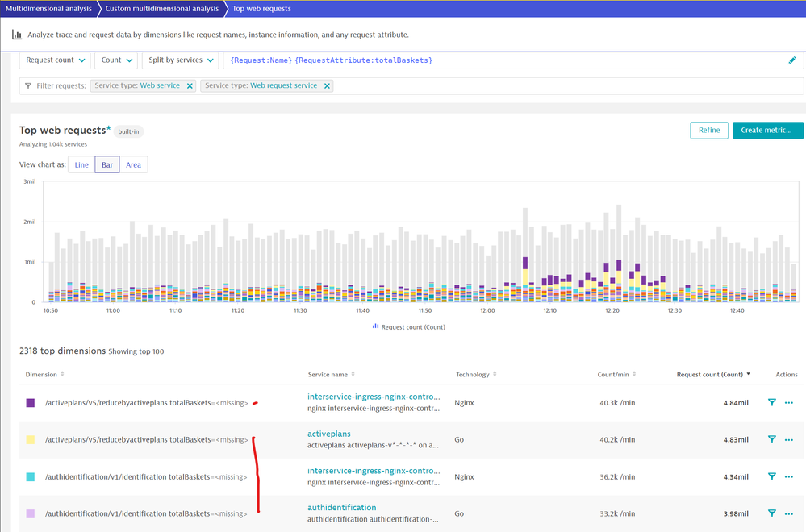Viewport: 806px width, 532px height.
Task: Click purple color swatch of first dimension
Action: pos(31,402)
